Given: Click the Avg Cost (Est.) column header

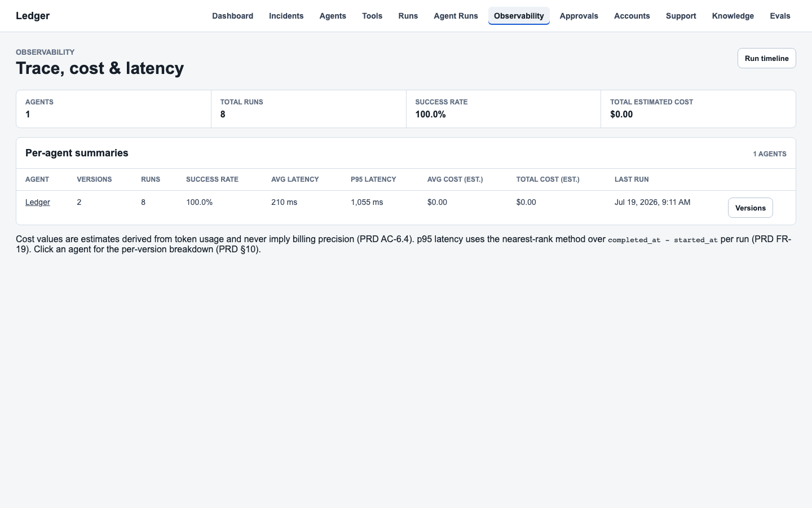Looking at the screenshot, I should [x=455, y=179].
